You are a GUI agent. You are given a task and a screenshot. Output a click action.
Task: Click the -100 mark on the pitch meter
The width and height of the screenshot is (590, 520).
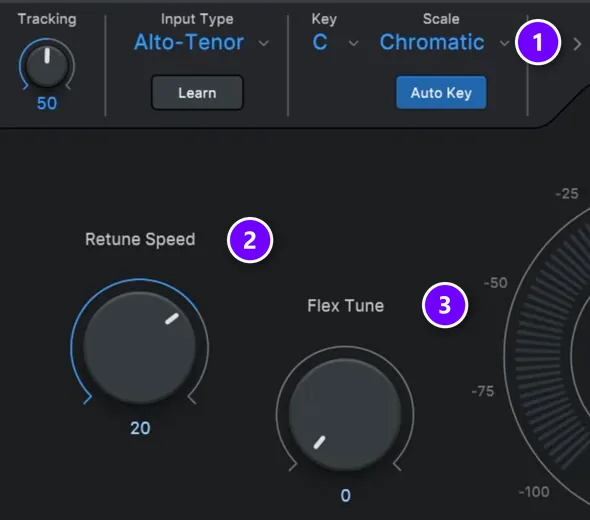(x=534, y=492)
